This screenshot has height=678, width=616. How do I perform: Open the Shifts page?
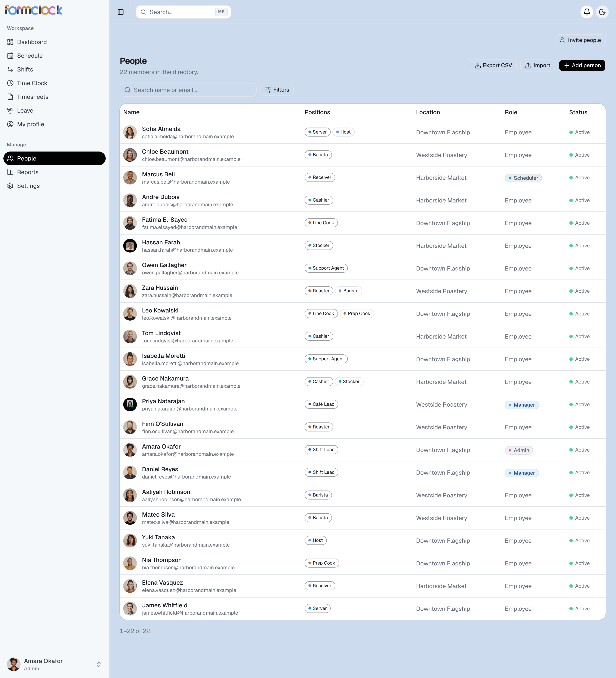pyautogui.click(x=55, y=69)
